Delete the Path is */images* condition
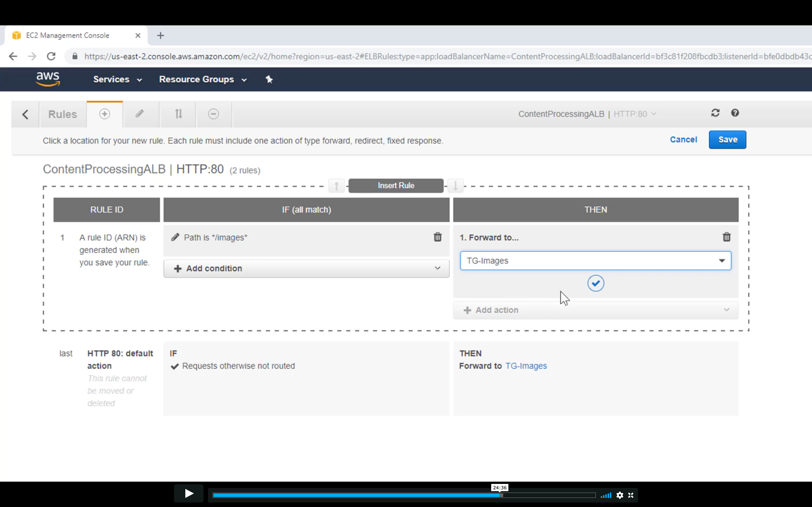Image resolution: width=812 pixels, height=507 pixels. click(437, 237)
